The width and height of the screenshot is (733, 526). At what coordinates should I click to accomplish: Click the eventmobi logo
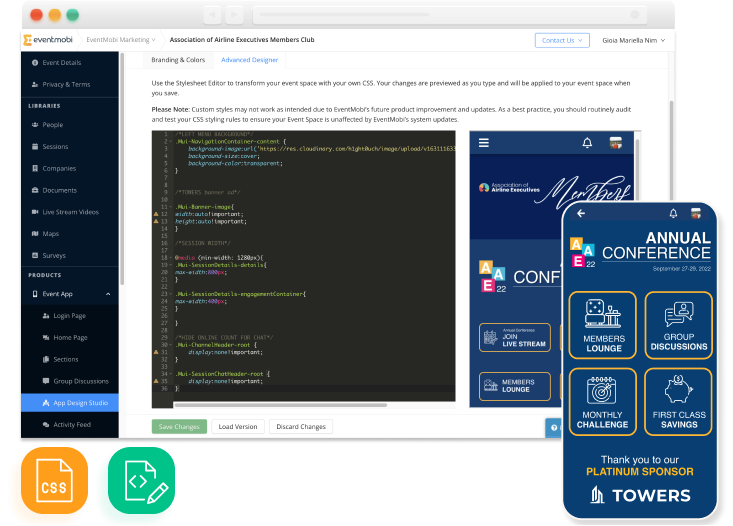pyautogui.click(x=48, y=40)
